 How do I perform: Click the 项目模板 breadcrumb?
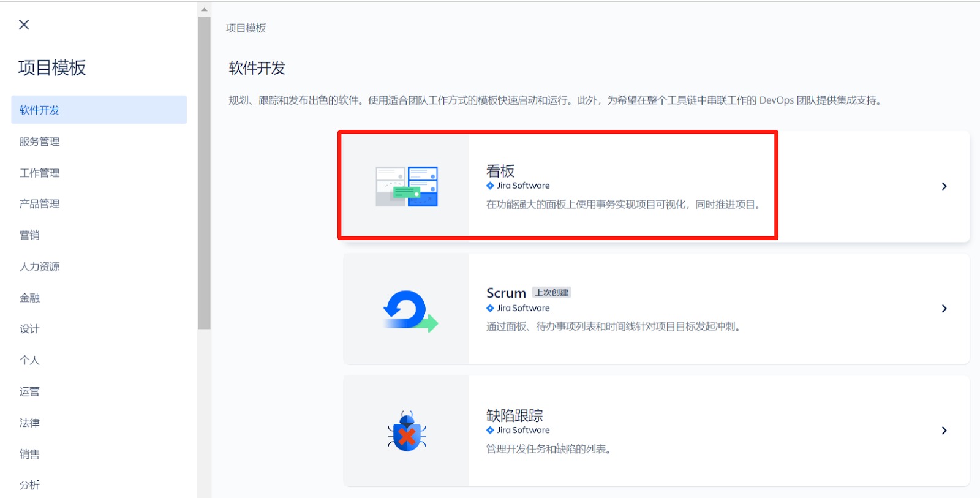(246, 28)
